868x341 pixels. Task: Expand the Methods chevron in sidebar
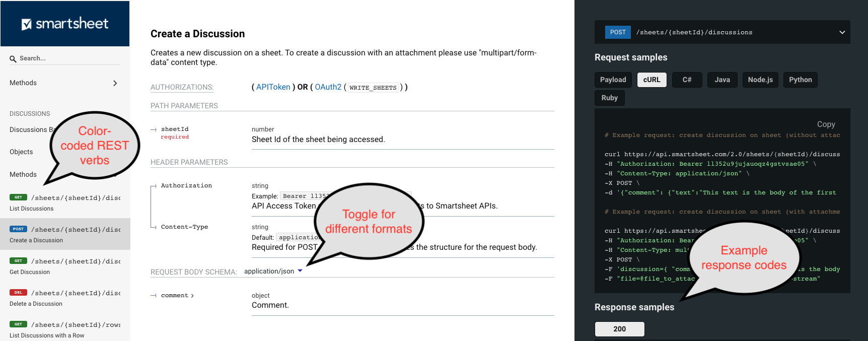[x=115, y=83]
